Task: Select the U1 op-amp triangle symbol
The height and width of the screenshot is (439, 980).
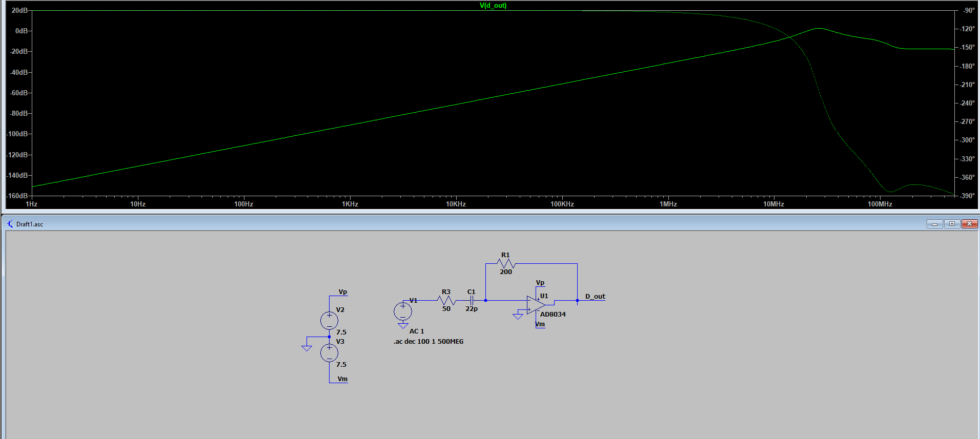Action: pos(536,305)
